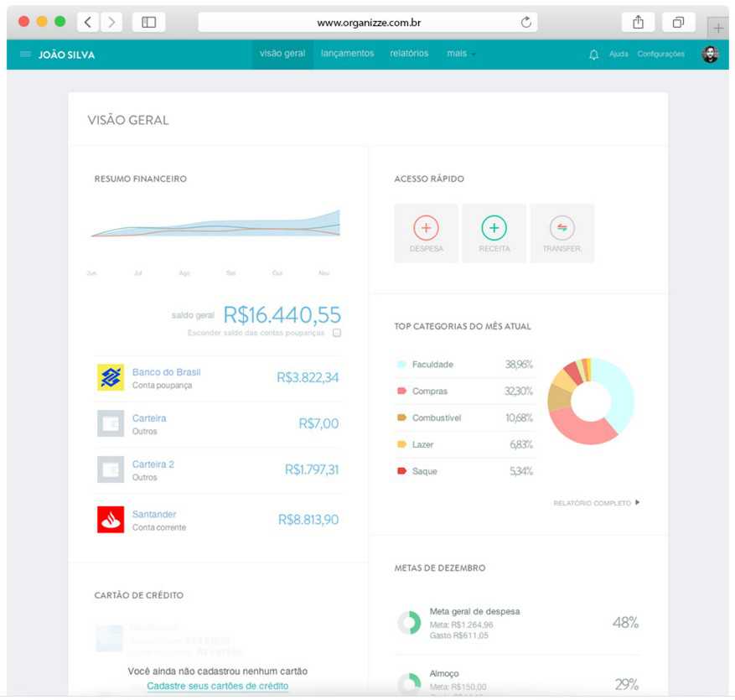Open the notifications bell
This screenshot has width=735, height=700.
[594, 54]
